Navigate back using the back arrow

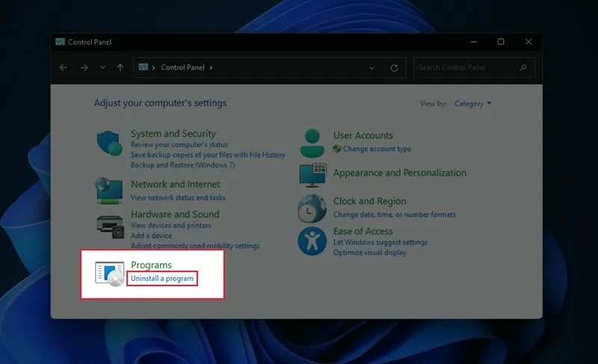click(64, 68)
